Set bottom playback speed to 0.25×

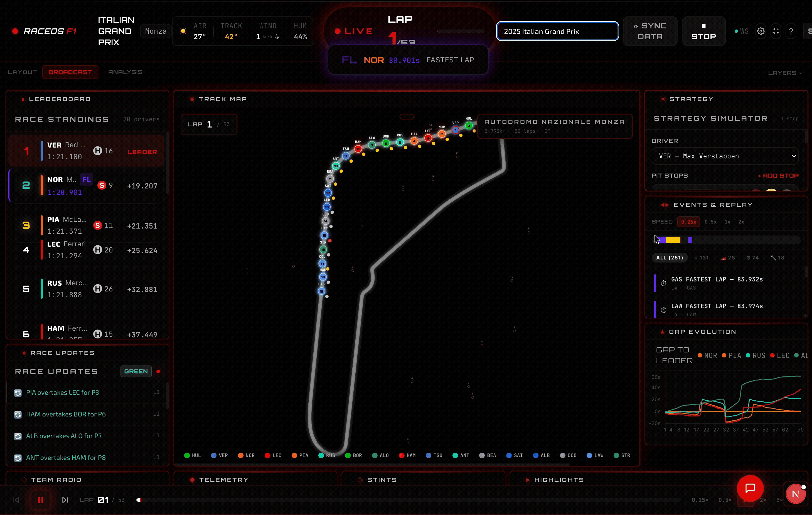point(700,500)
